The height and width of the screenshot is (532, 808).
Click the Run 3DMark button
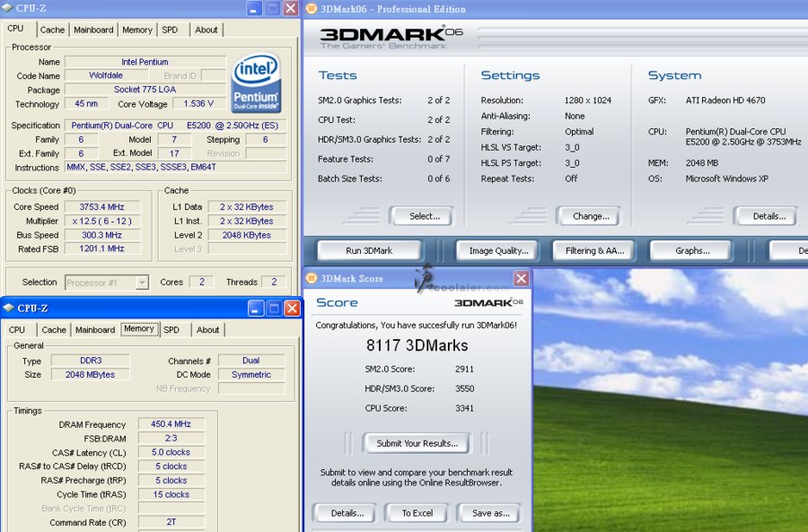pyautogui.click(x=369, y=251)
